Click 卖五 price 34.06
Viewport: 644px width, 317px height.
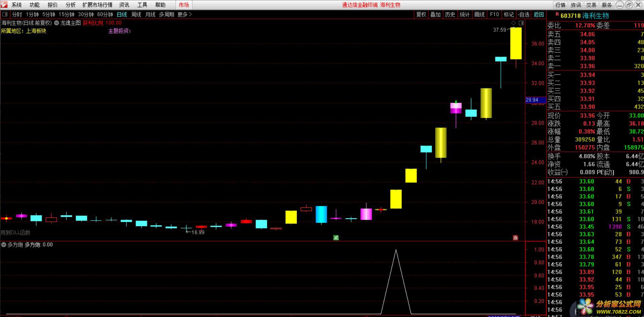[x=587, y=34]
